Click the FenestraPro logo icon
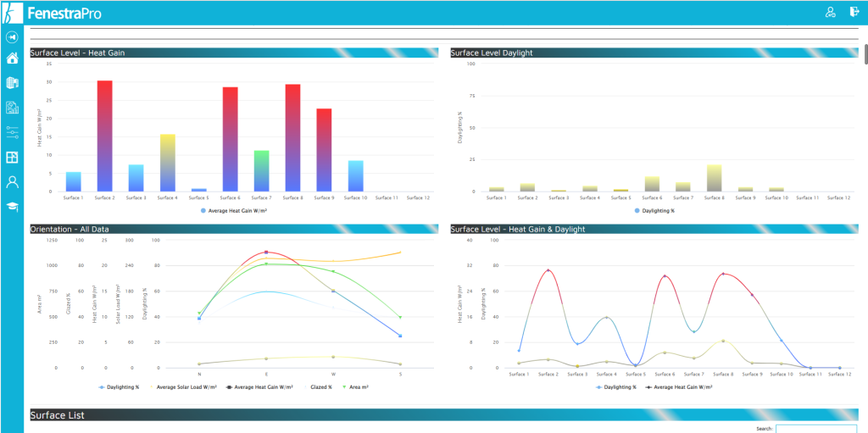 (12, 13)
